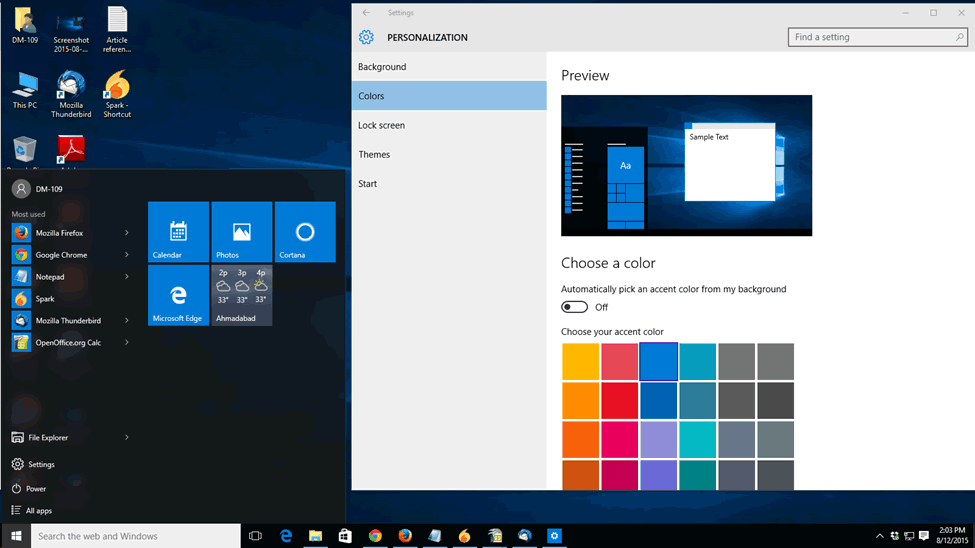975x548 pixels.
Task: Click the Search the web and Windows box
Action: coord(136,536)
